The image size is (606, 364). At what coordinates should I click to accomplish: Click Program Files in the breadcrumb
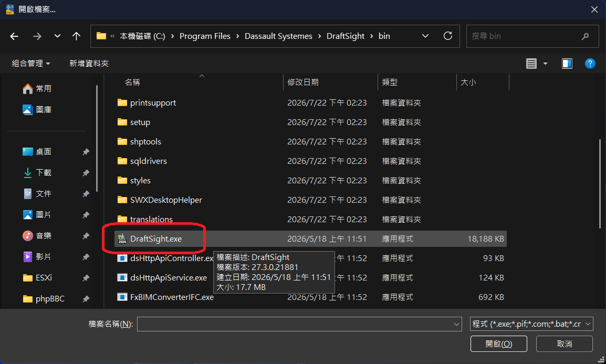coord(205,36)
